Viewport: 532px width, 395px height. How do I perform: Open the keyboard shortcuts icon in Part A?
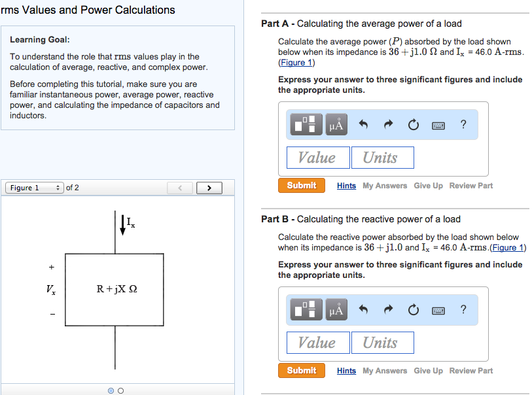pyautogui.click(x=438, y=124)
